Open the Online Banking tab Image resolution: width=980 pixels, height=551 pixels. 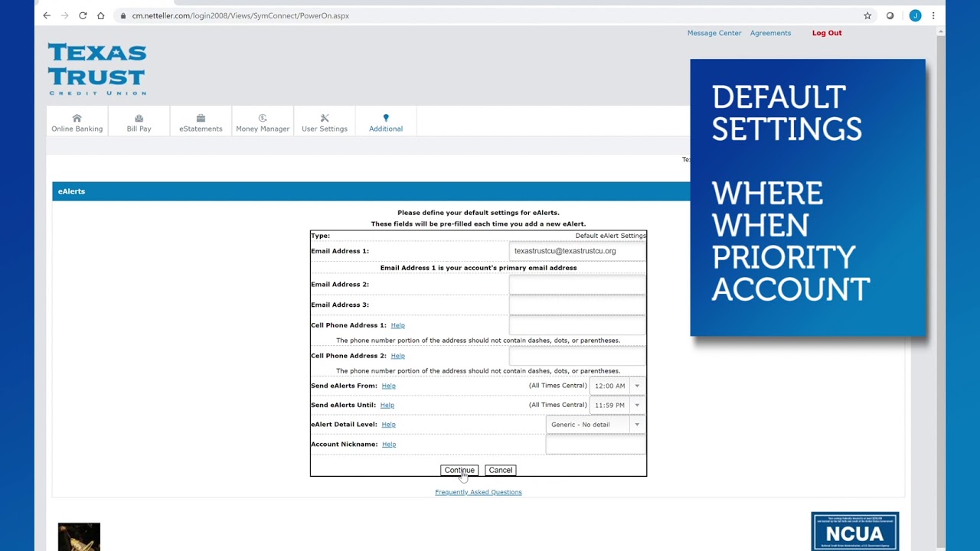click(x=77, y=122)
